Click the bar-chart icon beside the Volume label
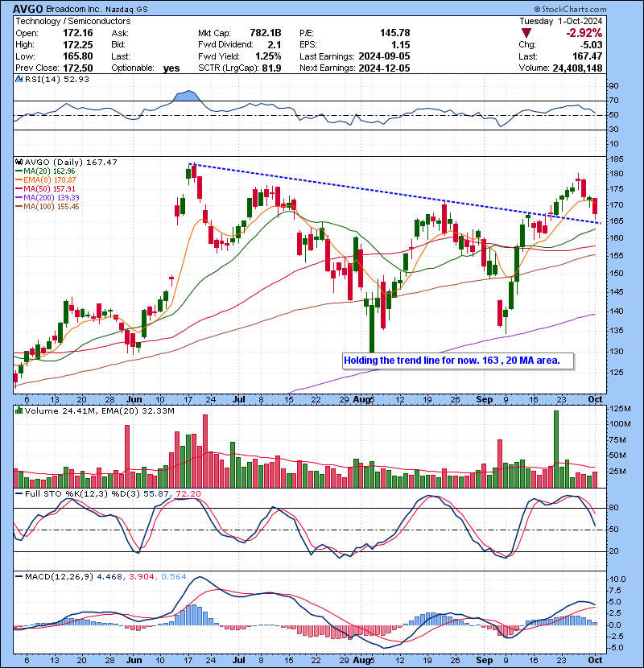Image resolution: width=644 pixels, height=668 pixels. tap(19, 410)
